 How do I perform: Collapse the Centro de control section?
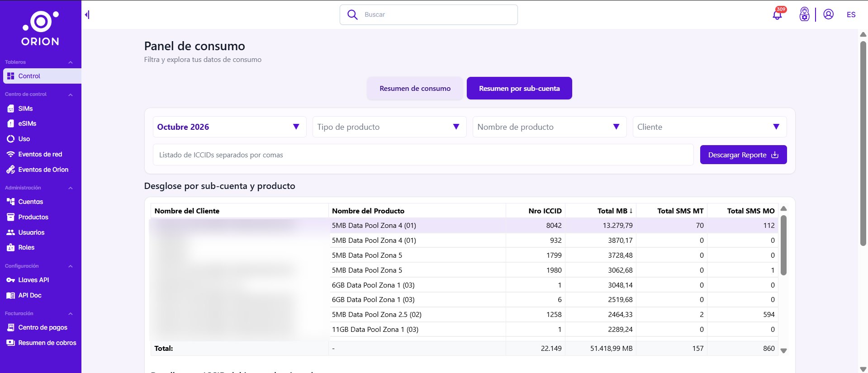pos(71,94)
